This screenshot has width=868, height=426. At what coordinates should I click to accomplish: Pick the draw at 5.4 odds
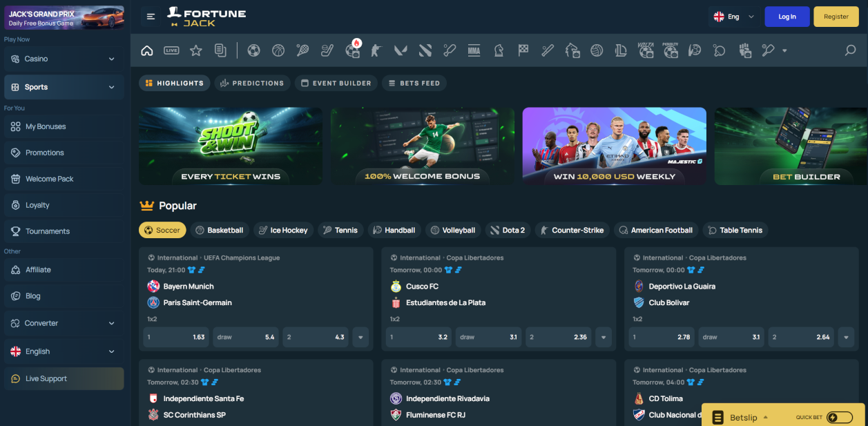pos(246,337)
